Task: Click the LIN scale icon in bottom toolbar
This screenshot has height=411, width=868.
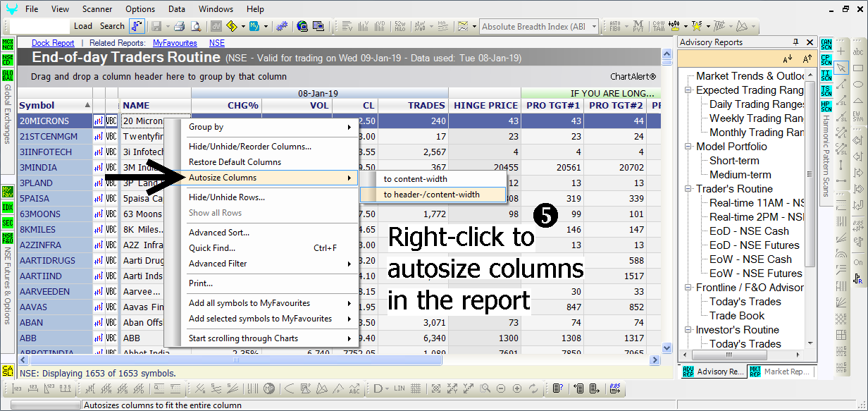Action: coord(399,388)
